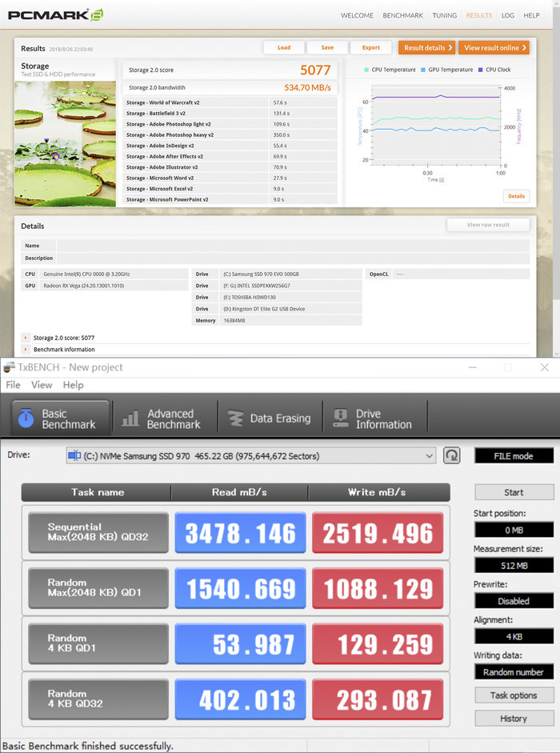Go to the BENCHMARK page in PCMark
The height and width of the screenshot is (753, 560).
tap(402, 15)
